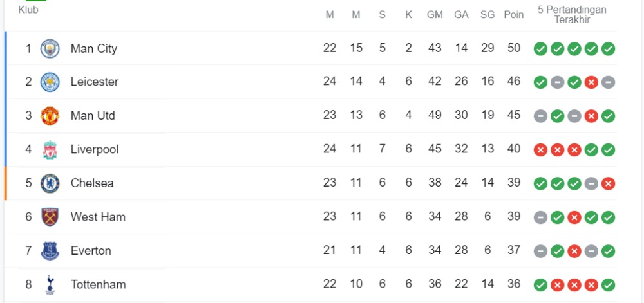644x303 pixels.
Task: Click the Tottenham club crest
Action: 50,284
